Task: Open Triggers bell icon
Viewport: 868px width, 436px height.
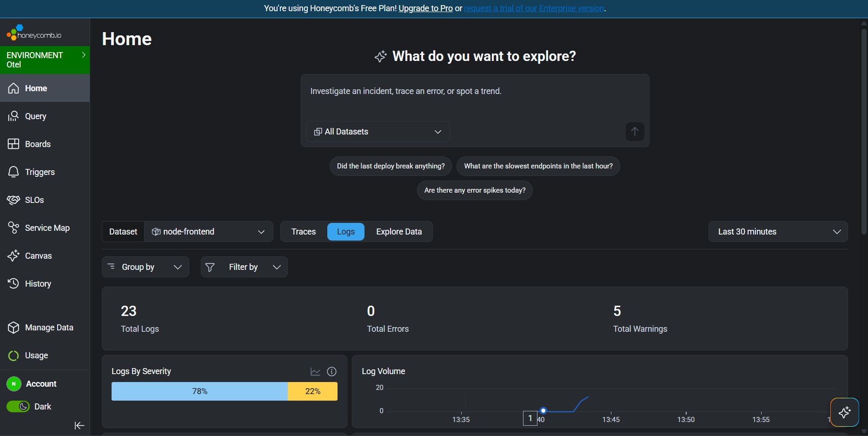Action: click(x=13, y=172)
